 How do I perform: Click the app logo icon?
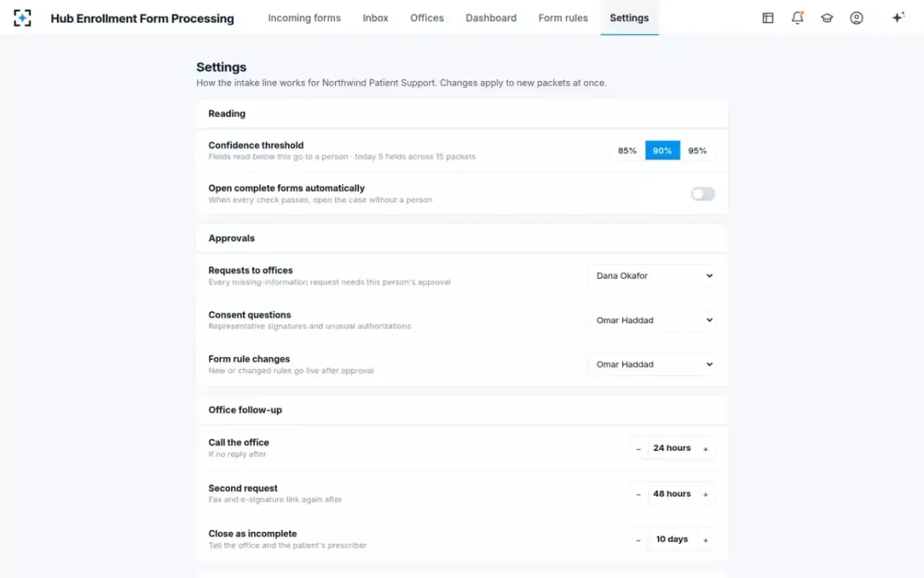pyautogui.click(x=22, y=18)
